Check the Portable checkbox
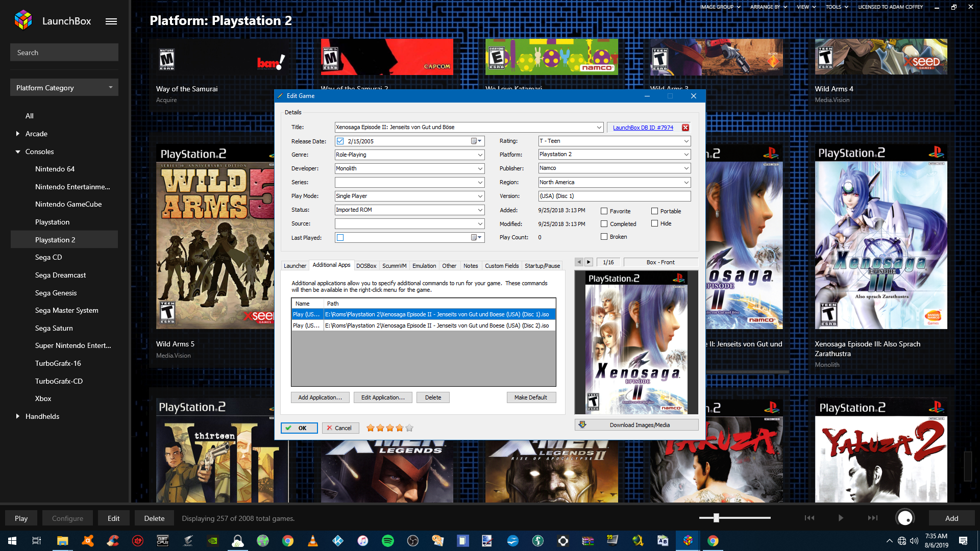This screenshot has height=551, width=980. (x=655, y=211)
